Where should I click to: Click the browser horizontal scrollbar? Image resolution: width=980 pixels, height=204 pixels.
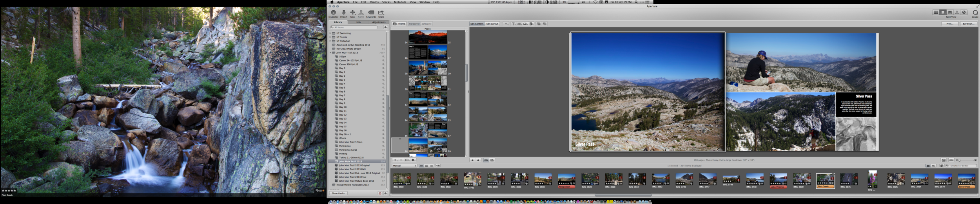tap(623, 195)
